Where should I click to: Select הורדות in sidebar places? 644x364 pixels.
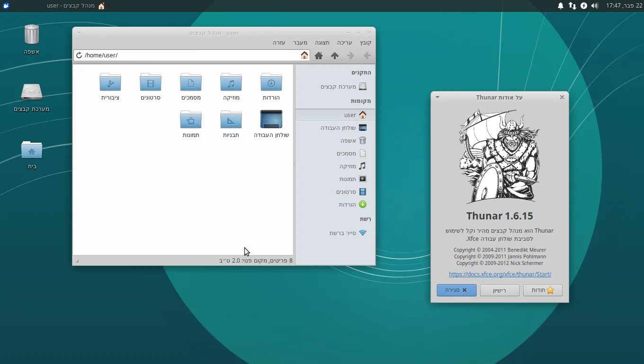335,205
